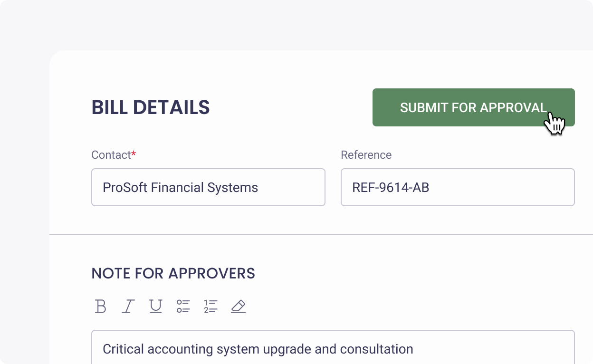Toggle italic styling for the approver note
This screenshot has width=593, height=364.
(x=128, y=306)
